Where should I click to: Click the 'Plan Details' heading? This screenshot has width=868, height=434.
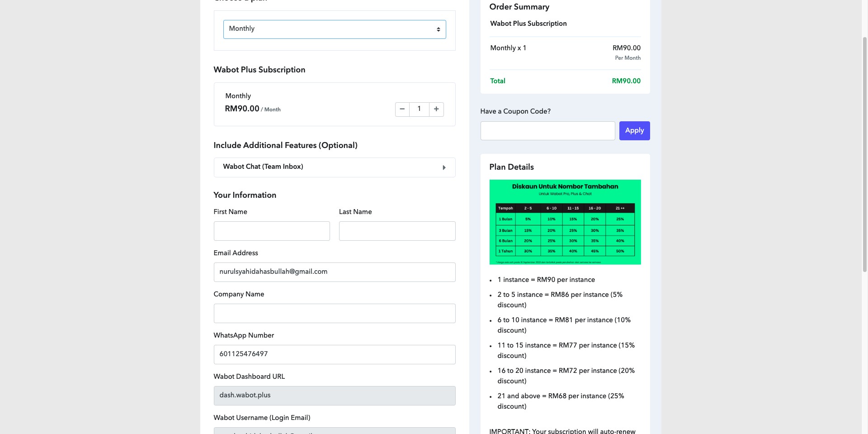[x=511, y=167]
